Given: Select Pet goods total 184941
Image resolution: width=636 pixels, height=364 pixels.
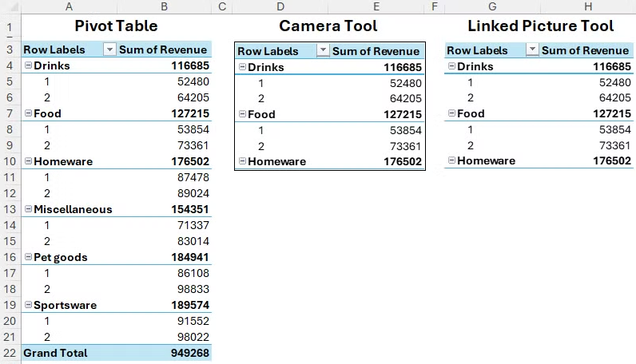Looking at the screenshot, I should coord(165,256).
